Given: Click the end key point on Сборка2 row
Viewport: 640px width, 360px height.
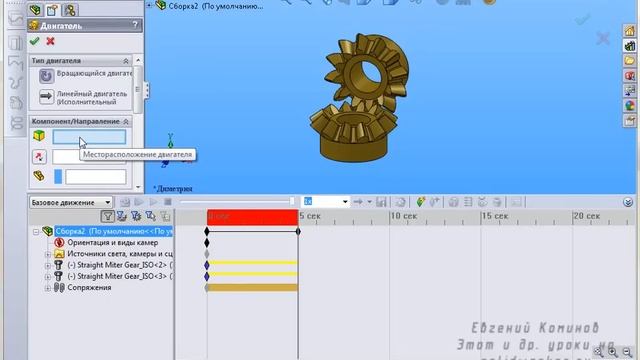Looking at the screenshot, I should point(298,231).
